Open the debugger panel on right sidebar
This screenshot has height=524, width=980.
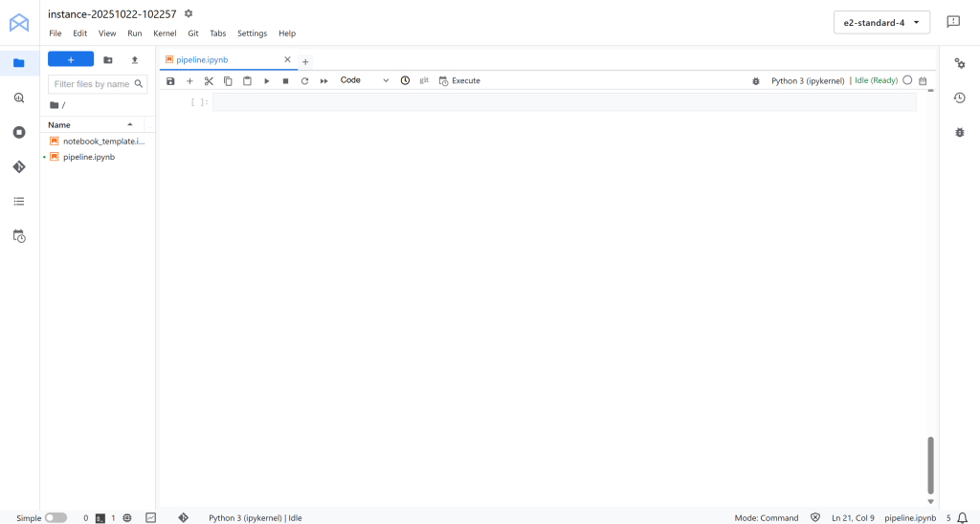pyautogui.click(x=959, y=132)
